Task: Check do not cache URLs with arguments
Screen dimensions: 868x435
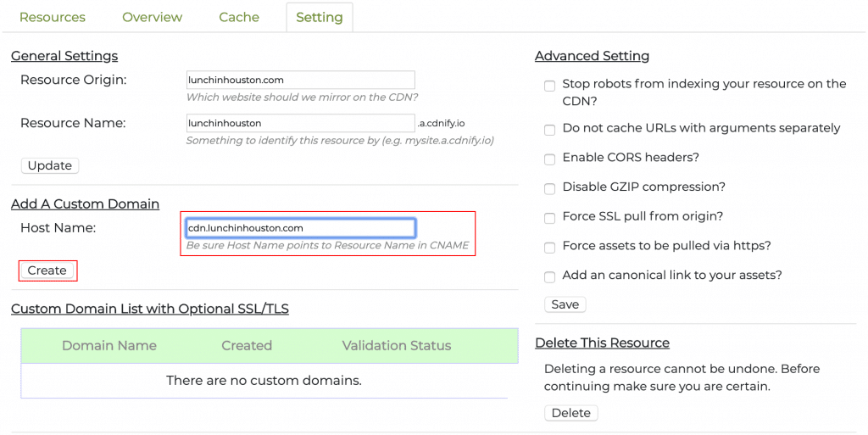Action: tap(549, 129)
